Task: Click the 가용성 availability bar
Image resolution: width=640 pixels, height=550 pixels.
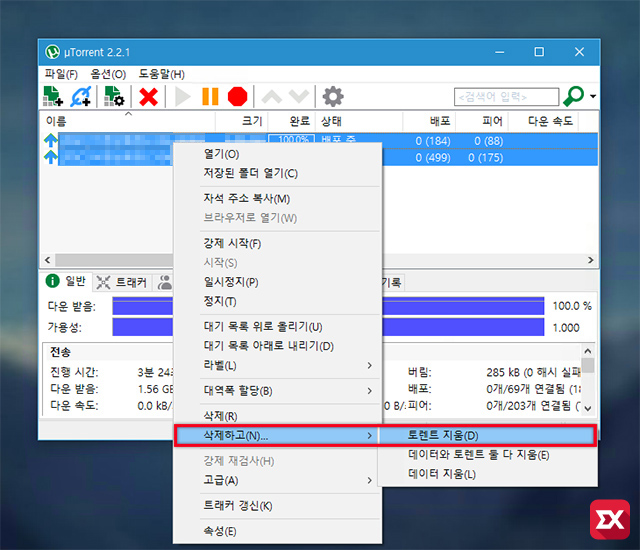Action: click(x=328, y=327)
